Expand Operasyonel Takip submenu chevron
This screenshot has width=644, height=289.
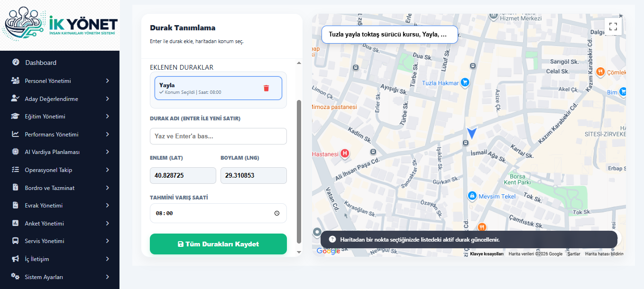pyautogui.click(x=108, y=170)
